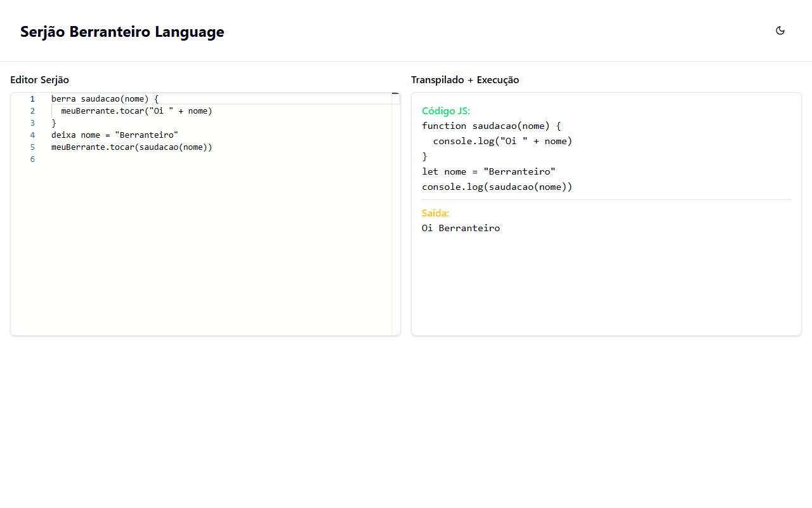Viewport: 812px width, 508px height.
Task: Click line number 4 in editor gutter
Action: [x=32, y=135]
